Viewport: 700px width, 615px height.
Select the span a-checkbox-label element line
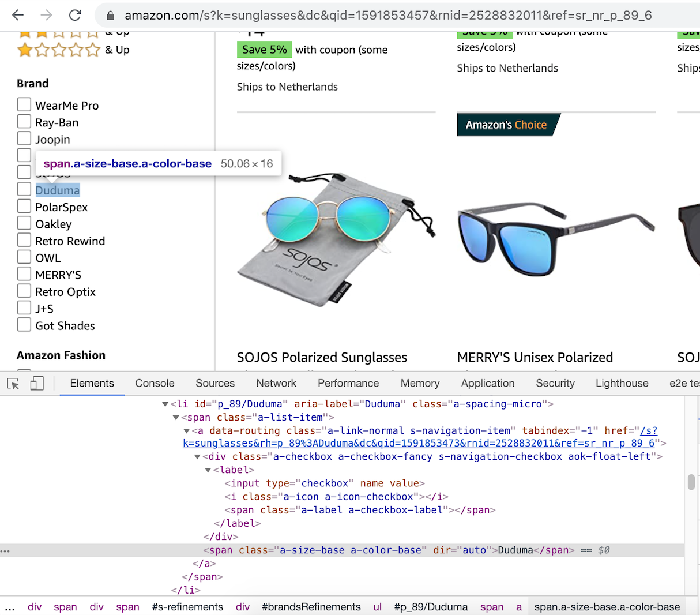point(360,510)
